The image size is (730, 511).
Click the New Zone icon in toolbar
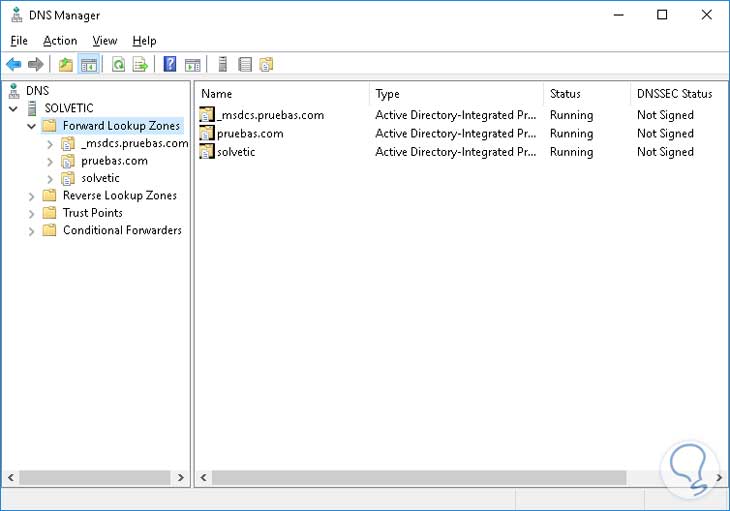pyautogui.click(x=266, y=64)
